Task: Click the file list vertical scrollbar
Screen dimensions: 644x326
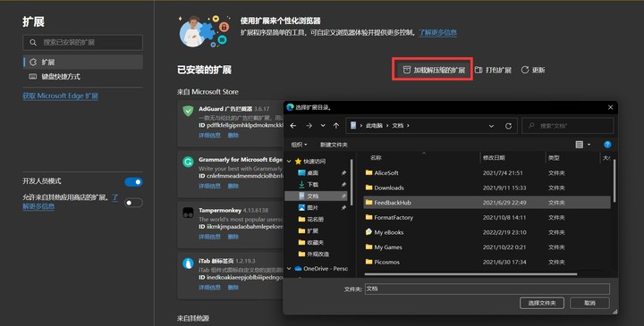Action: click(x=614, y=180)
